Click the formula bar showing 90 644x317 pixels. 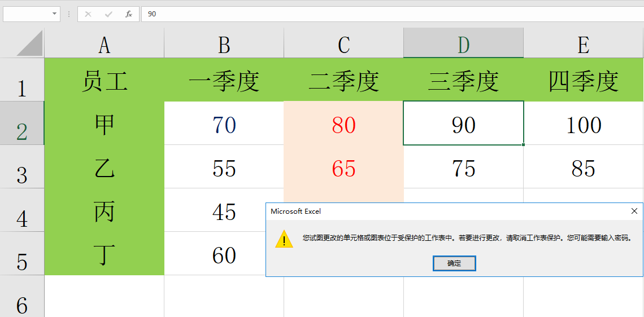tap(392, 14)
